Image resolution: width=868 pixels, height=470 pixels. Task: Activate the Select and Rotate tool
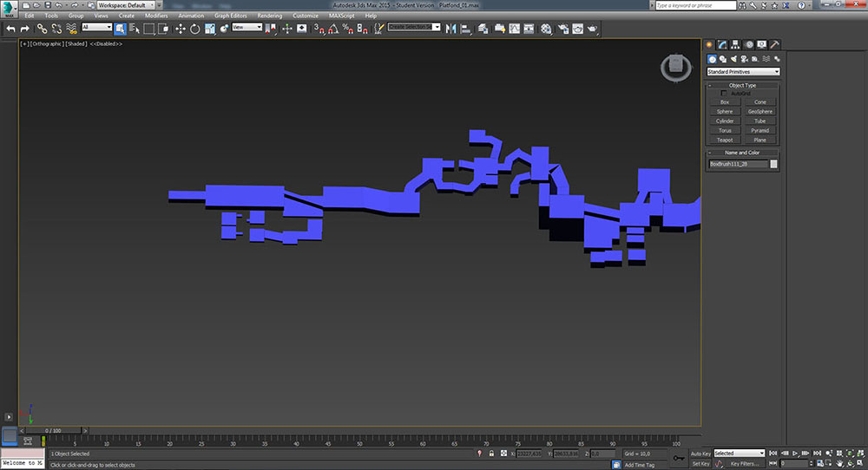(x=195, y=29)
